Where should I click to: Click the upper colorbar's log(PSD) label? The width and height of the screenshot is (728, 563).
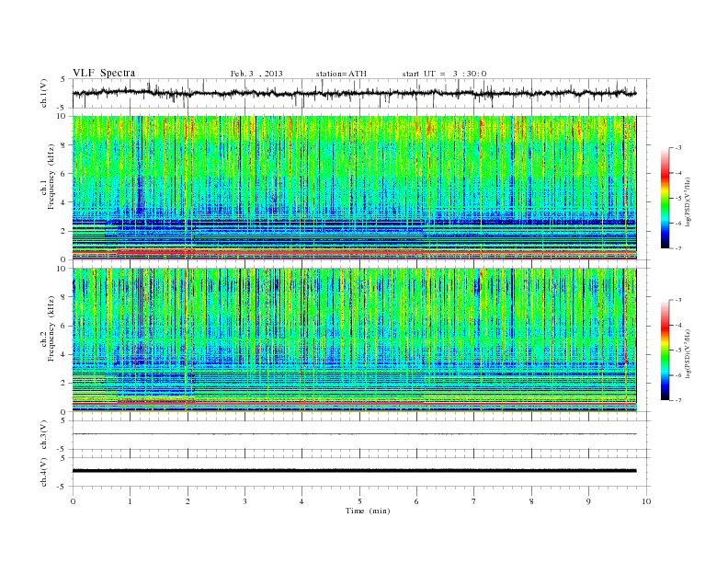pyautogui.click(x=688, y=201)
